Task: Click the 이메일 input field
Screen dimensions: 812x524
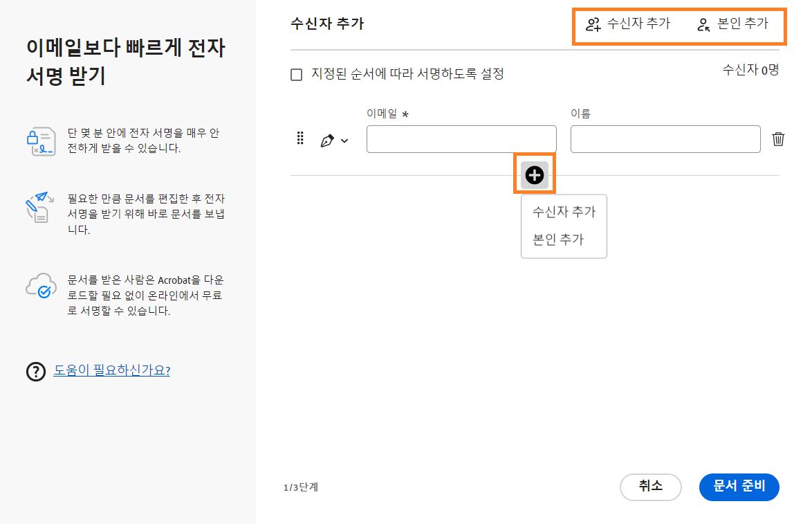Action: point(461,138)
